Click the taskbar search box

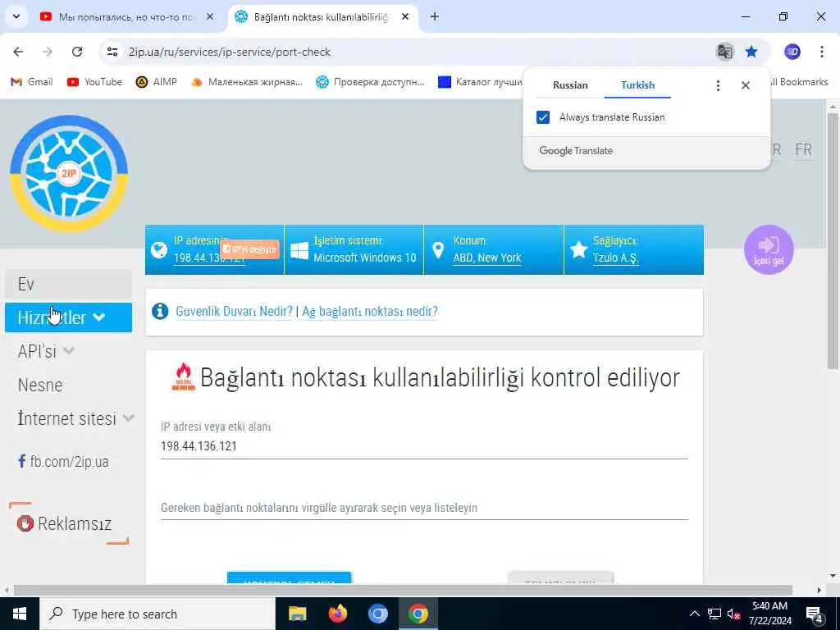click(157, 614)
